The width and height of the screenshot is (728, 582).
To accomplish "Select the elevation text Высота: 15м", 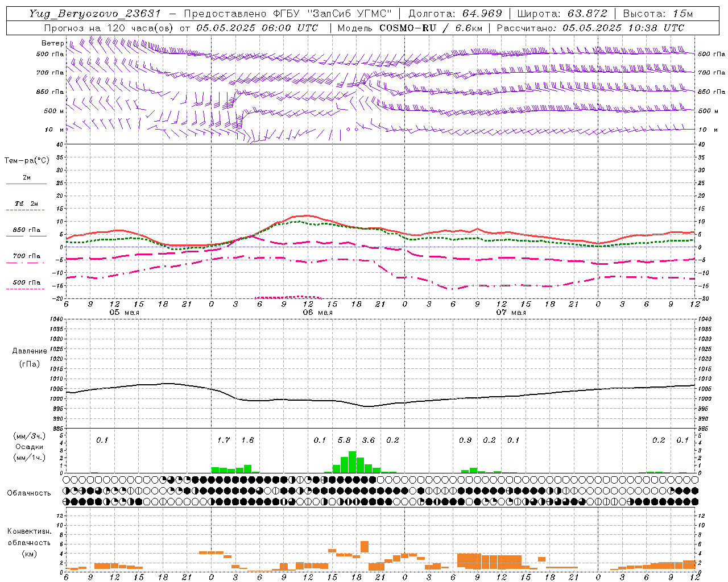I will coord(658,14).
